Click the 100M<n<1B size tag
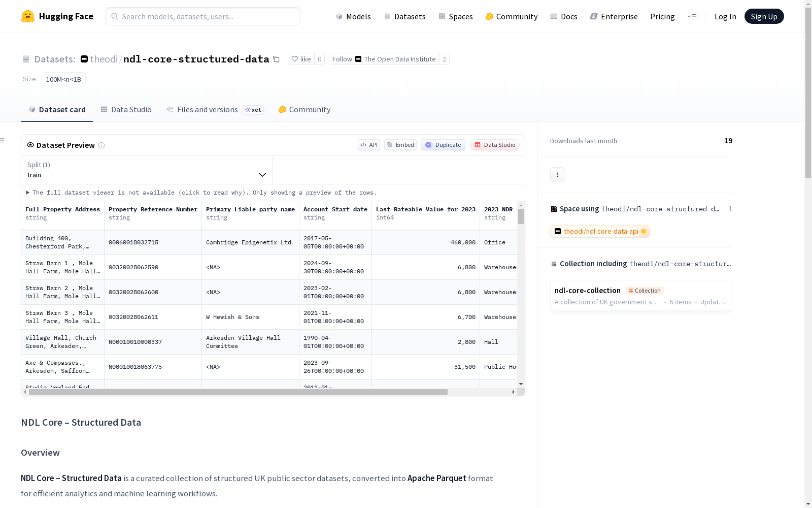 63,79
